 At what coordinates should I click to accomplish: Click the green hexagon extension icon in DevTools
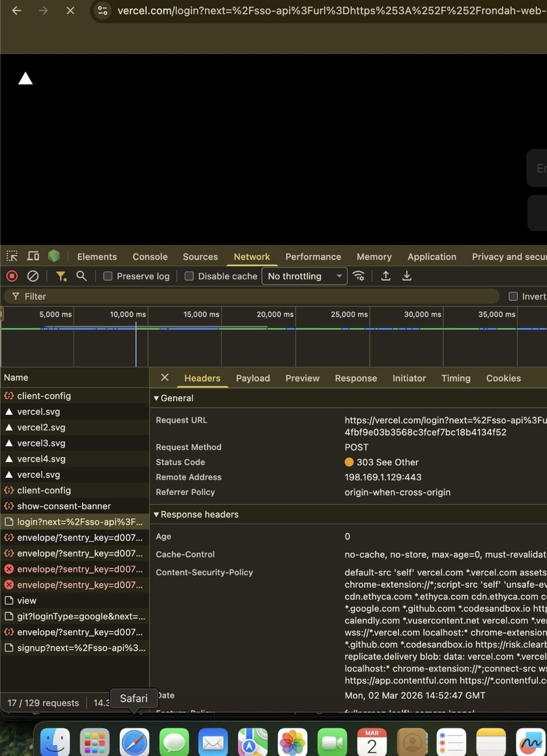pos(54,256)
